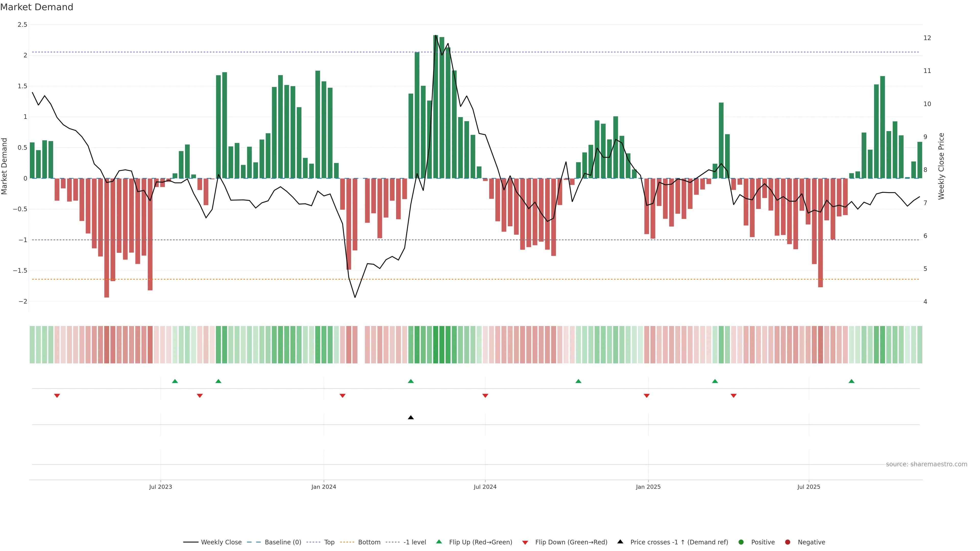Click black triangle Price crosses legend icon

(x=620, y=542)
